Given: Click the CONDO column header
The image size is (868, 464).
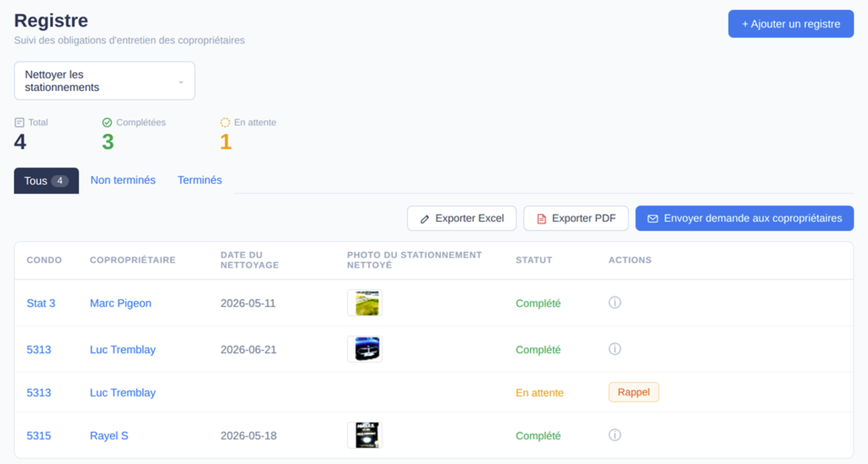Looking at the screenshot, I should [x=44, y=260].
